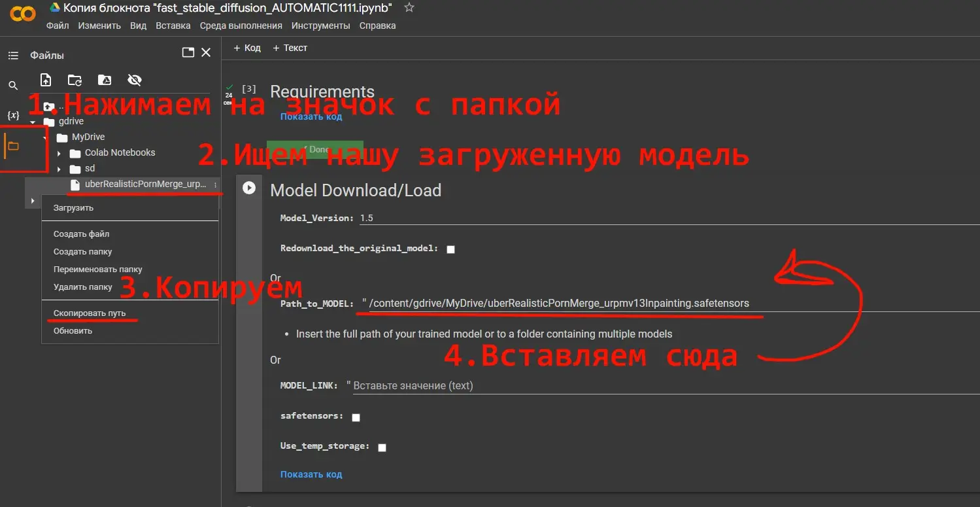Open the Изменить menu
This screenshot has width=980, height=507.
[x=99, y=26]
